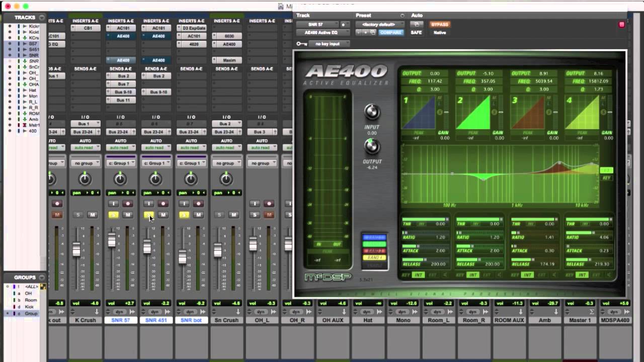The height and width of the screenshot is (362, 644).
Task: Enable automation SAFE for the plug-in
Action: pos(416,32)
